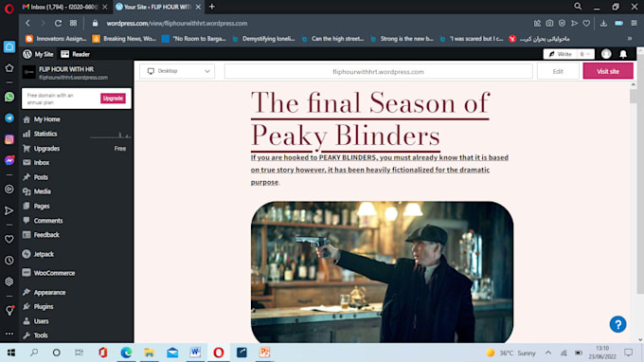Open Opera sidebar bookmarks heart icon

[9, 239]
